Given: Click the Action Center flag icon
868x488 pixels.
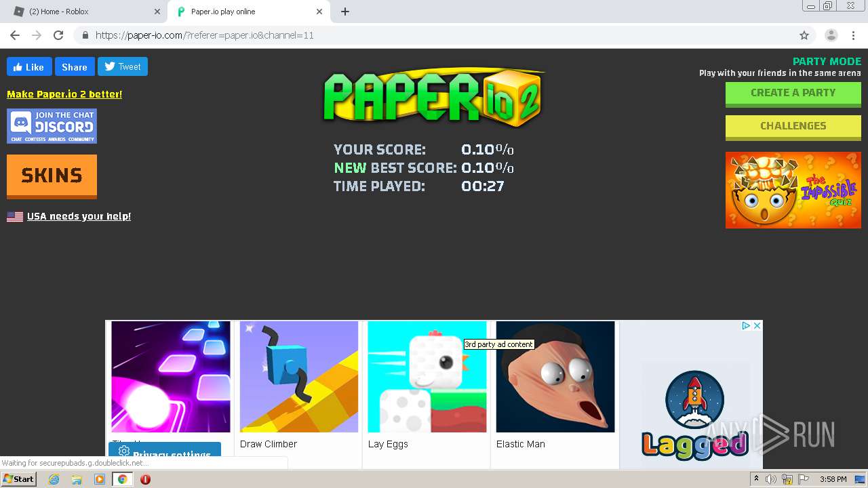Looking at the screenshot, I should (x=804, y=479).
